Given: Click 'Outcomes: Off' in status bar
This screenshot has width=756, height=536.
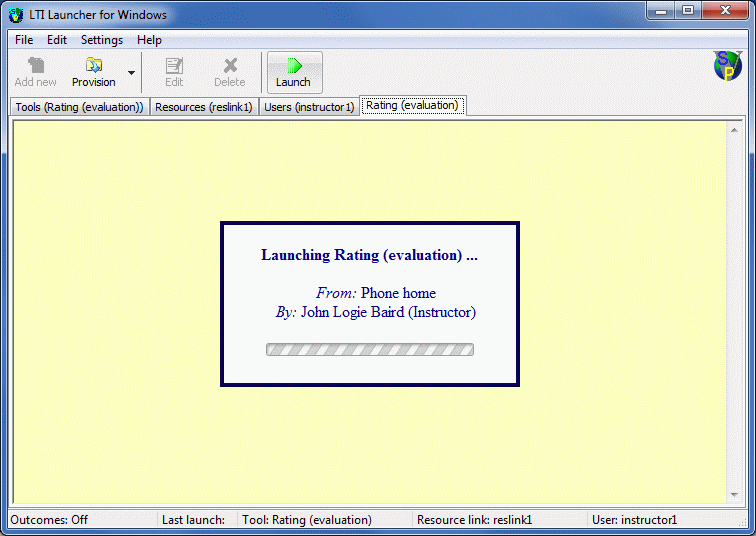Looking at the screenshot, I should pyautogui.click(x=49, y=520).
